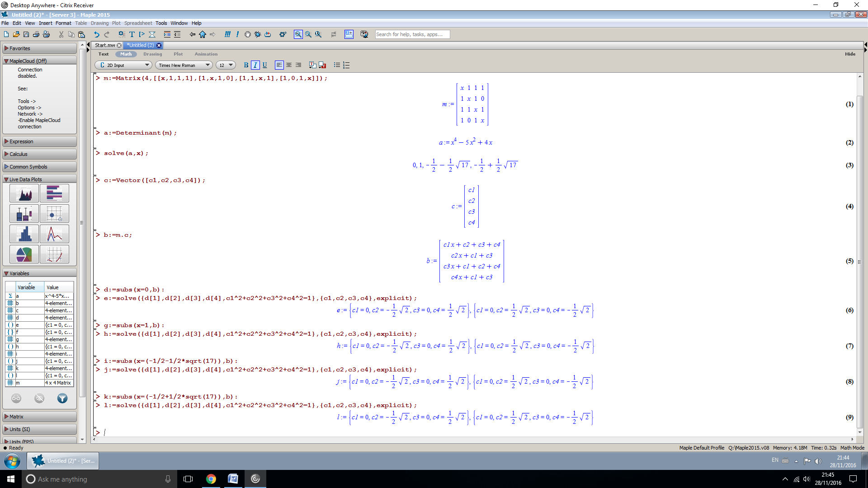The width and height of the screenshot is (868, 488).
Task: Sort by the Variable column header
Action: coord(30,287)
